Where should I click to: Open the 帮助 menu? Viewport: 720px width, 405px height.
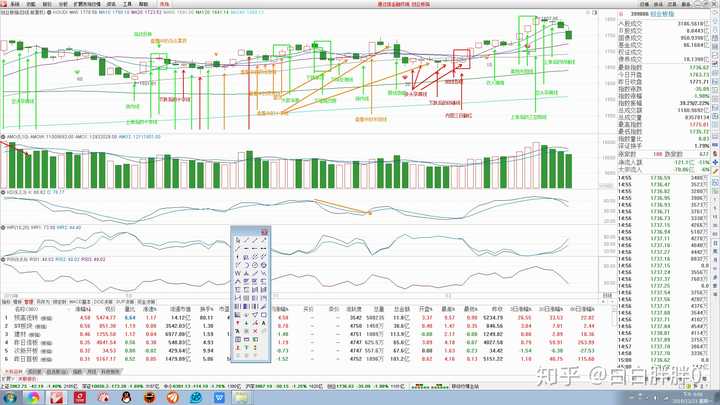coord(143,4)
